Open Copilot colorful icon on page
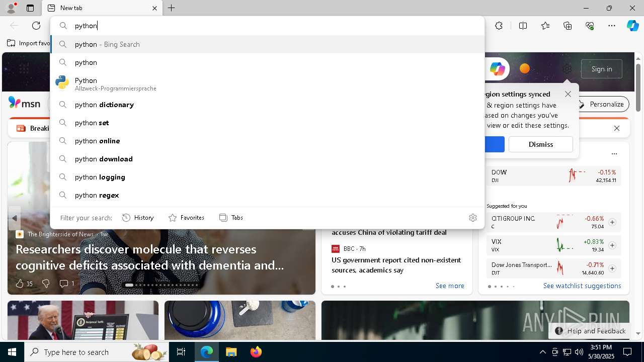The image size is (644, 362). pyautogui.click(x=497, y=69)
